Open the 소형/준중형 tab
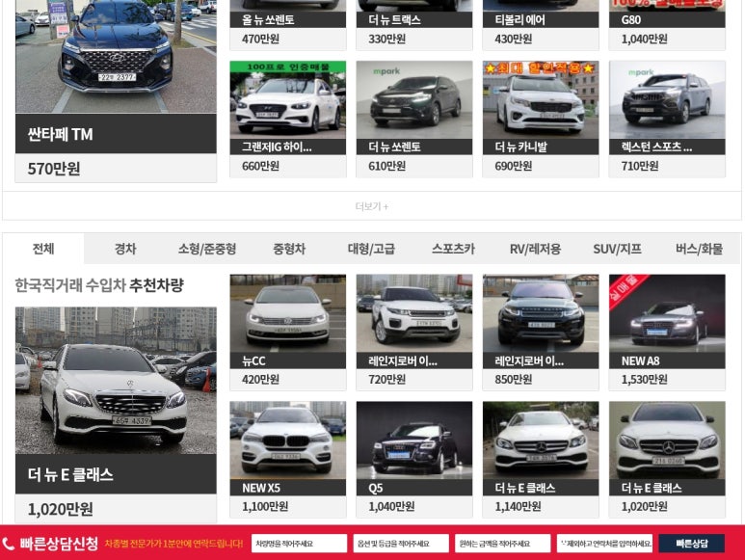Image resolution: width=745 pixels, height=560 pixels. coord(207,249)
